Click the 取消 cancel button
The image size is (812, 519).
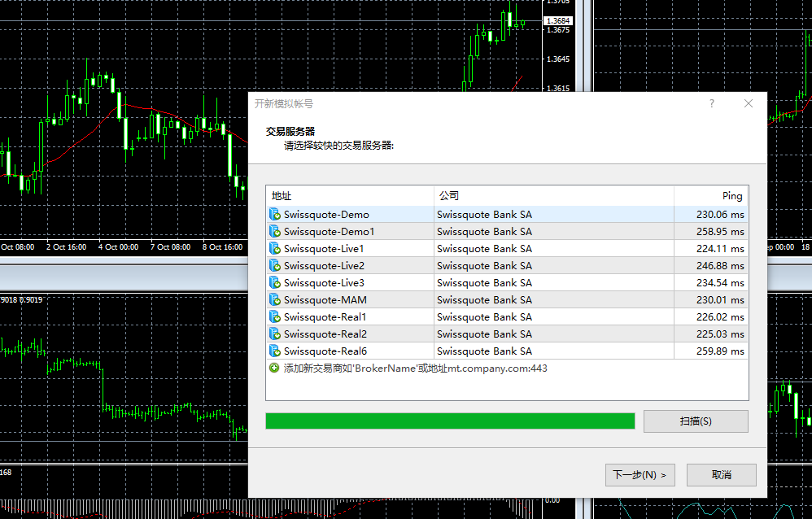(x=722, y=475)
